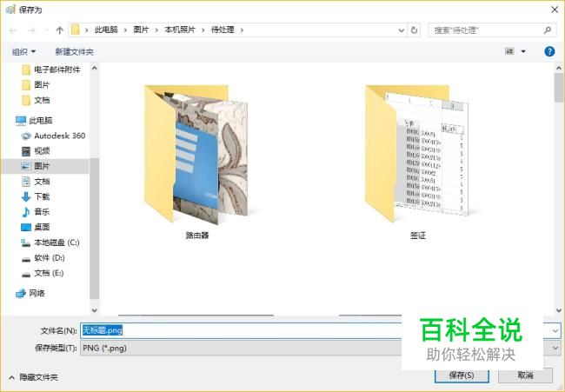Viewport: 565px width, 392px height.
Task: Select 电子邮件附件 folder in sidebar
Action: tap(51, 70)
